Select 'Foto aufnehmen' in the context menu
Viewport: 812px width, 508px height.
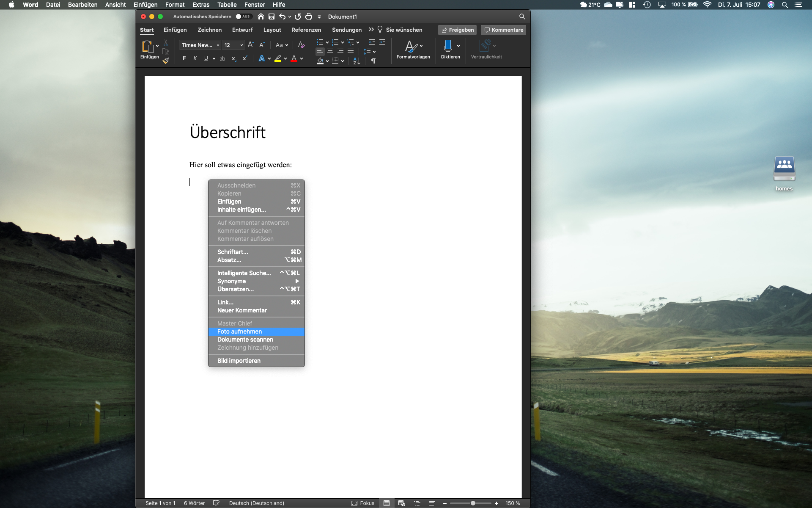click(239, 331)
